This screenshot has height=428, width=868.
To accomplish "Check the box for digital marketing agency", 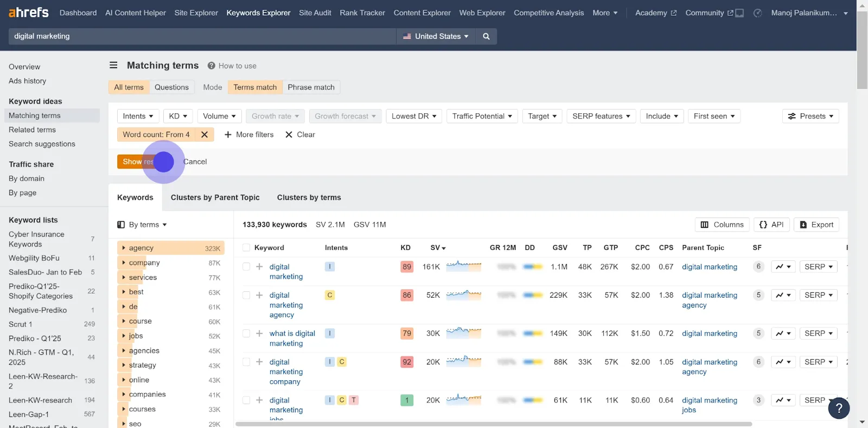I will 246,295.
